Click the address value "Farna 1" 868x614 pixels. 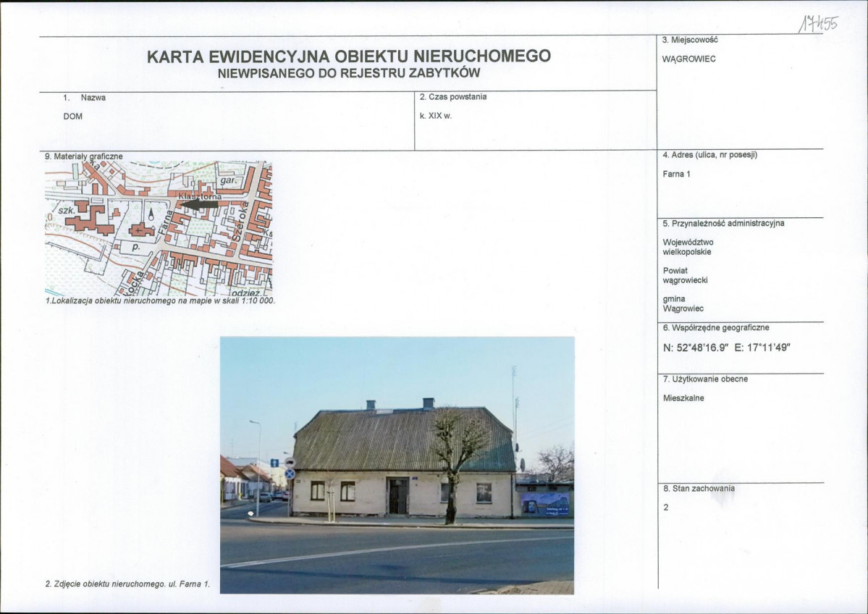click(x=676, y=174)
